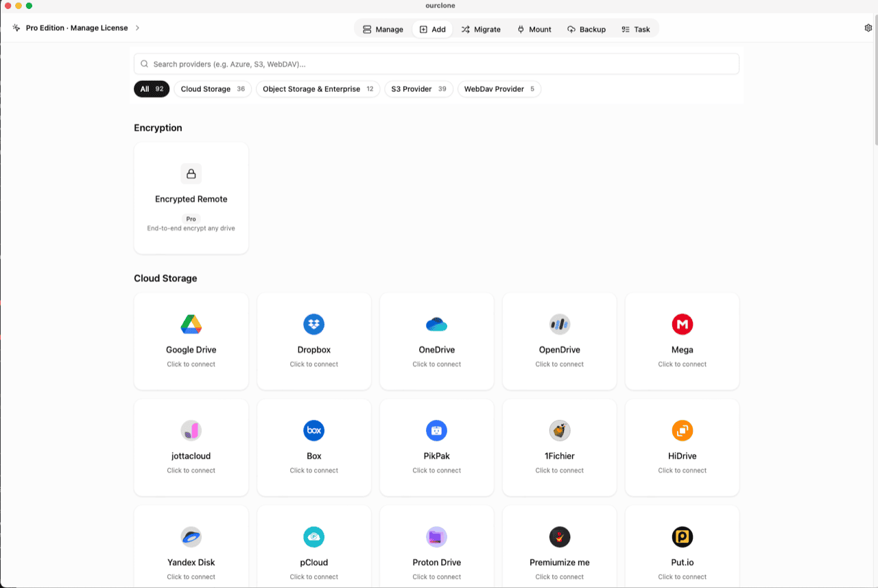The width and height of the screenshot is (878, 588).
Task: Click the 'Cloud Storage' section heading
Action: coord(165,279)
